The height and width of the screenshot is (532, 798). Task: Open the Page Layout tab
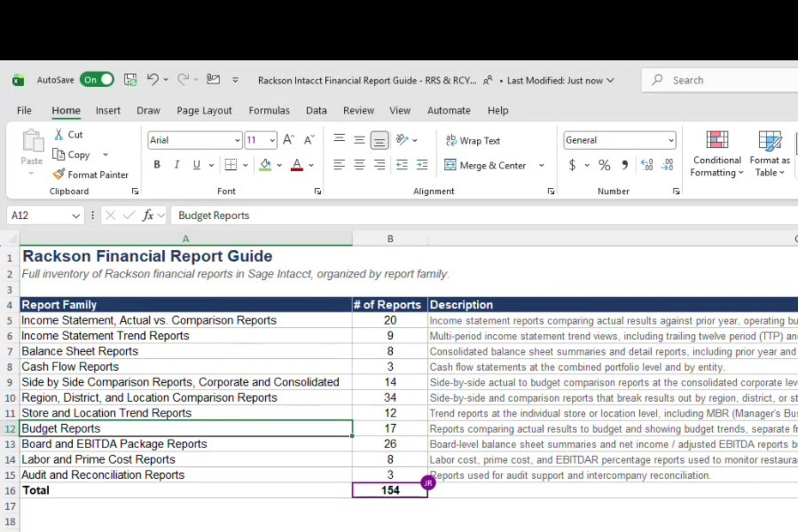204,110
